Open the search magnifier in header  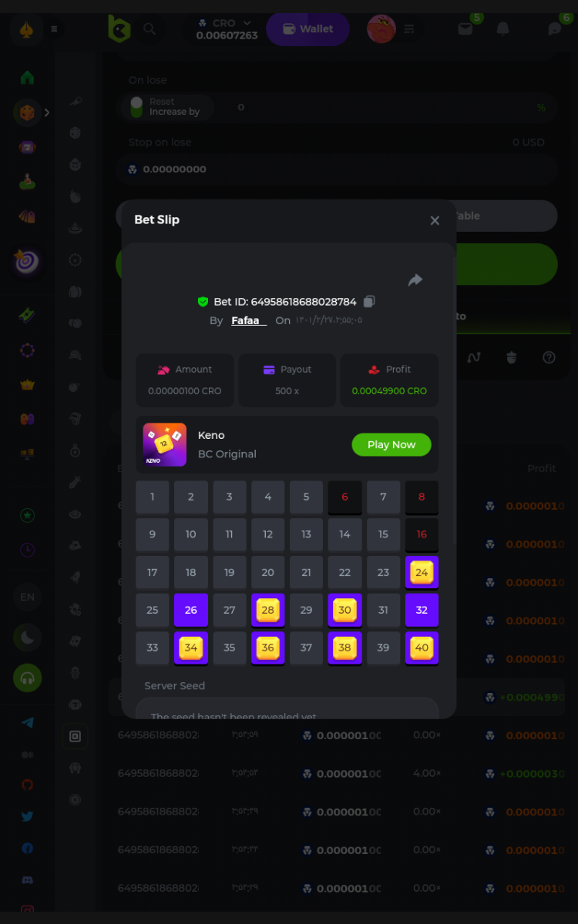[x=150, y=29]
